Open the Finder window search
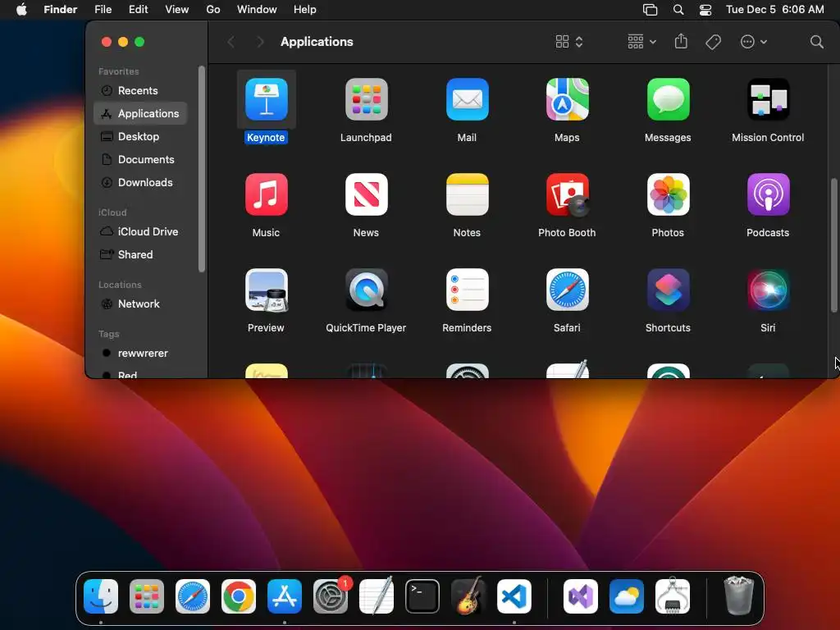 point(816,42)
